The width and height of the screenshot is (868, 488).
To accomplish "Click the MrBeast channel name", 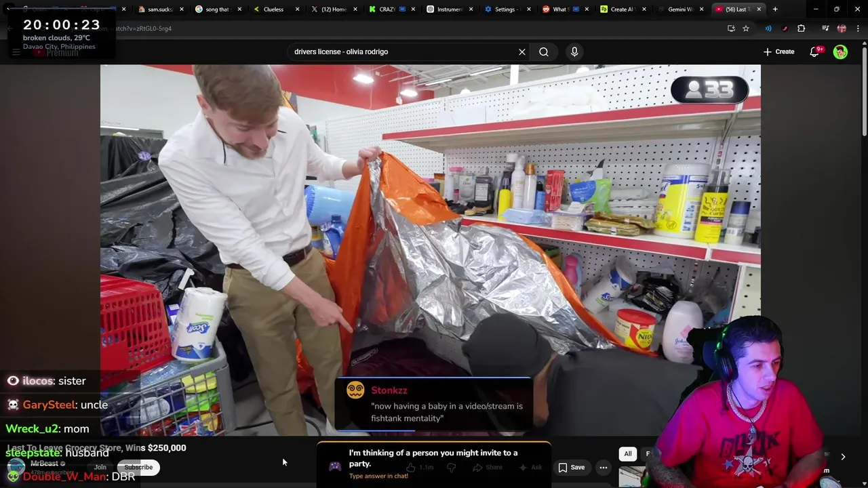I will click(x=45, y=464).
